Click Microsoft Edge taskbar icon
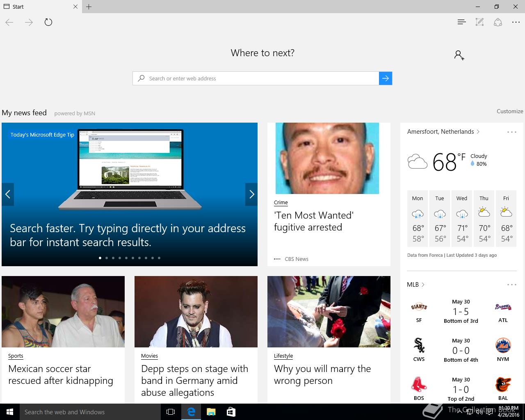 tap(191, 412)
